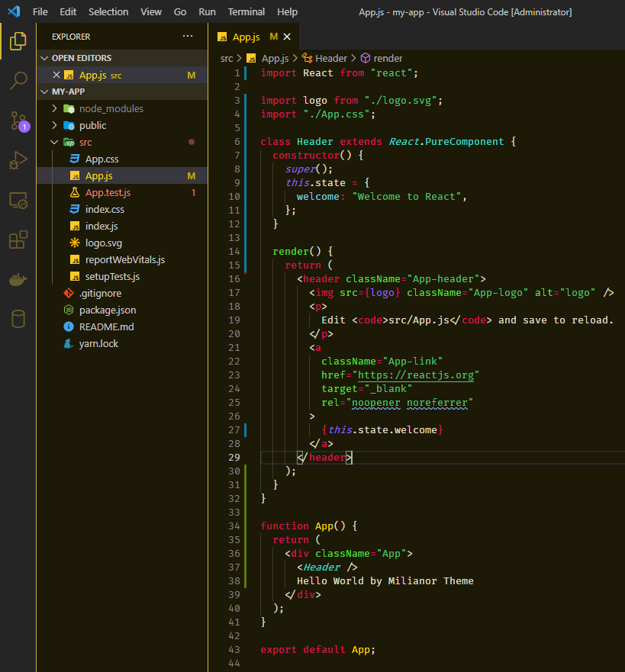Click the VS Code logo icon
Viewport: 625px width, 672px height.
click(14, 11)
